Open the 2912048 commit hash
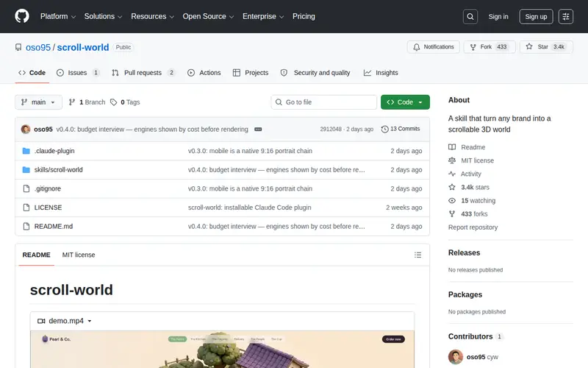Screen dimensions: 588x368 tap(331, 129)
